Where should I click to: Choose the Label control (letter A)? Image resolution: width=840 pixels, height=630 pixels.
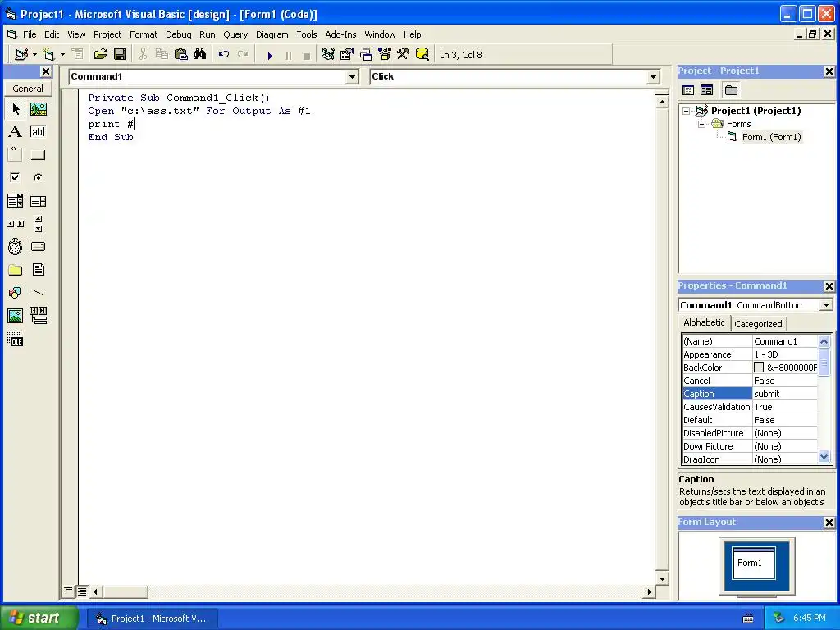point(16,132)
